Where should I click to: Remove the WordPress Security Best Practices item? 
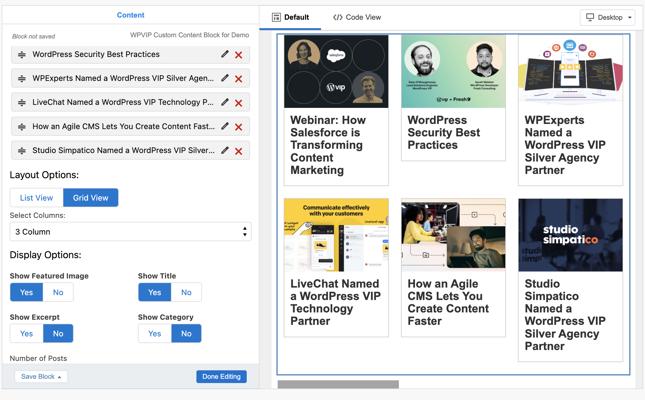239,55
